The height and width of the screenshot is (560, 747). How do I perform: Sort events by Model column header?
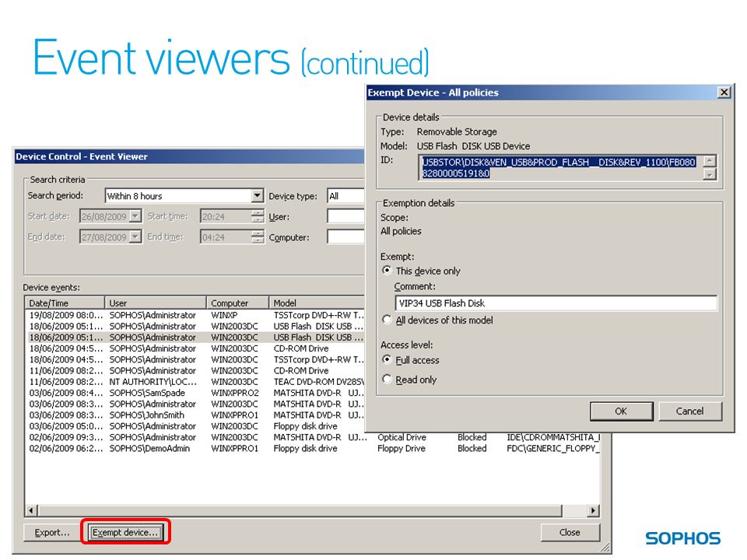click(x=317, y=303)
